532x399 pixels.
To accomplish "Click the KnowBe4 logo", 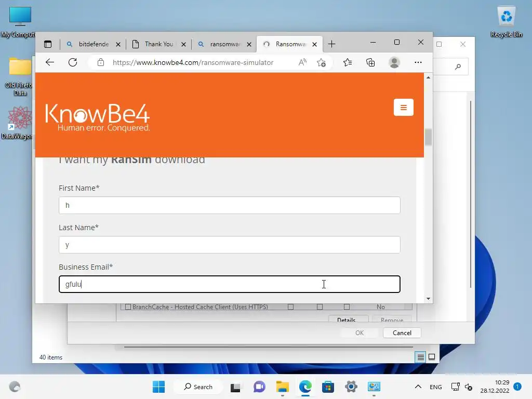I will click(x=97, y=117).
